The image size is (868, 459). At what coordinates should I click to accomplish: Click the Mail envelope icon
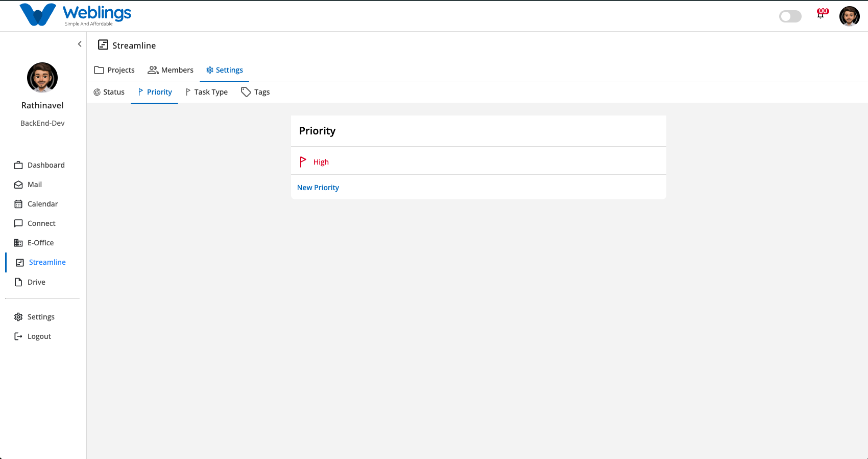[x=18, y=185]
